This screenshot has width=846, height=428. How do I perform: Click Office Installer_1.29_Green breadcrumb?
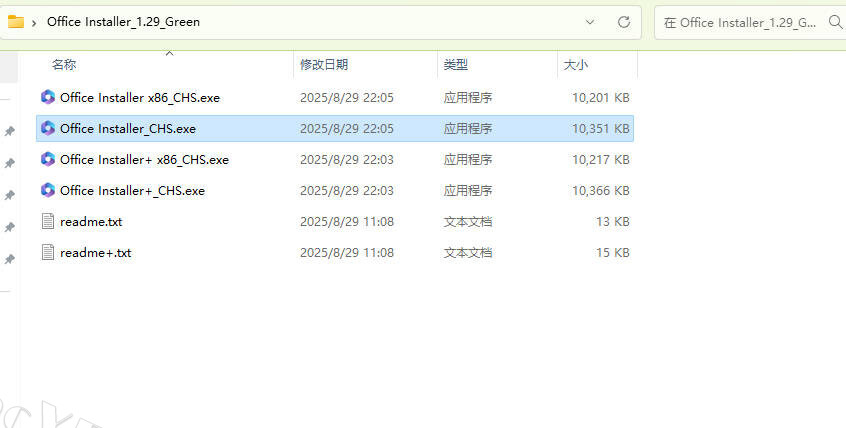(x=124, y=22)
